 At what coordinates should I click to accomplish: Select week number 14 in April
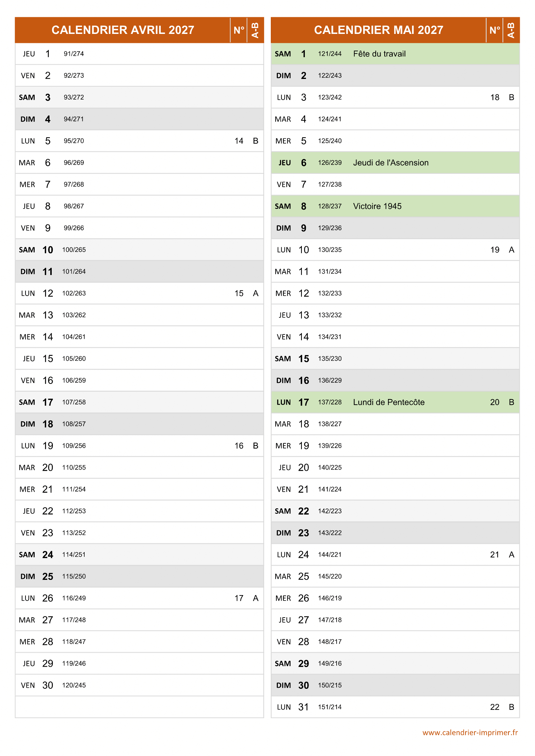point(239,141)
